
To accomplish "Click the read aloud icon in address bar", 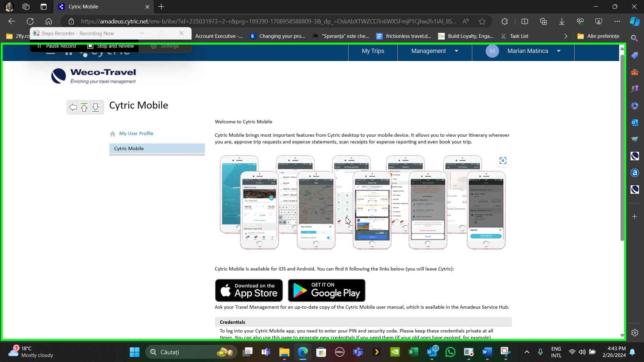I will (x=466, y=21).
